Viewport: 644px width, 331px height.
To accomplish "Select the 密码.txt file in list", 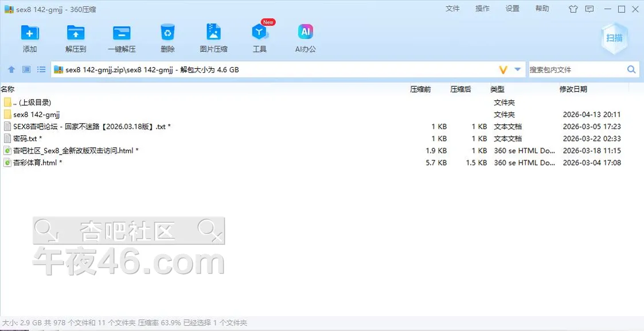I will click(x=27, y=139).
